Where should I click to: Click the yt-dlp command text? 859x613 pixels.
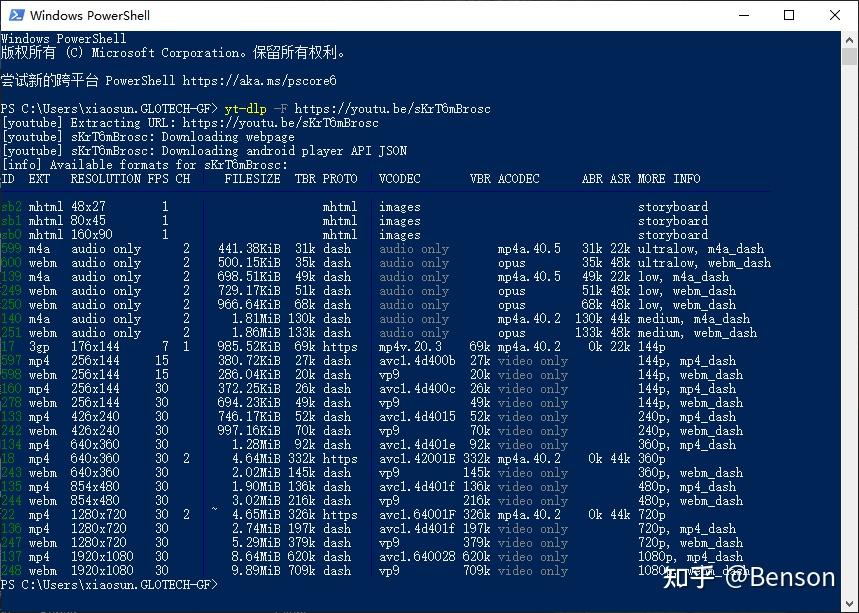pyautogui.click(x=245, y=109)
